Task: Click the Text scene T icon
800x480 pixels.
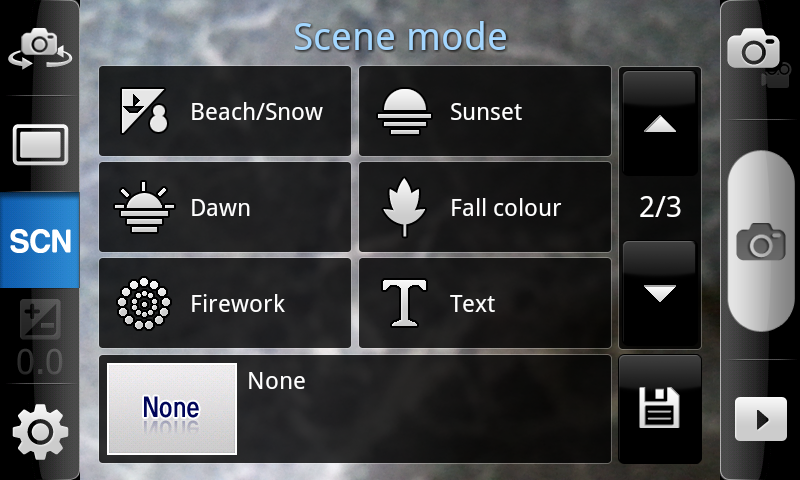Action: click(x=404, y=303)
